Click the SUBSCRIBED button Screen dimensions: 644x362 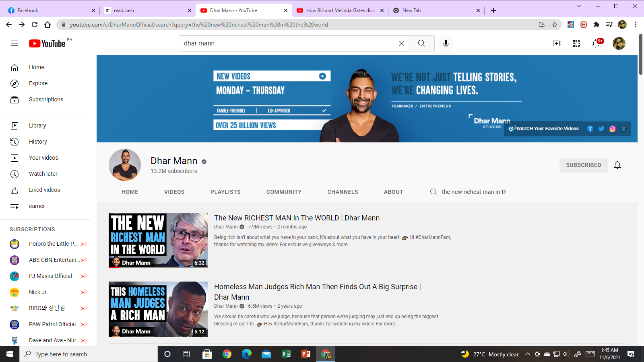coord(583,165)
